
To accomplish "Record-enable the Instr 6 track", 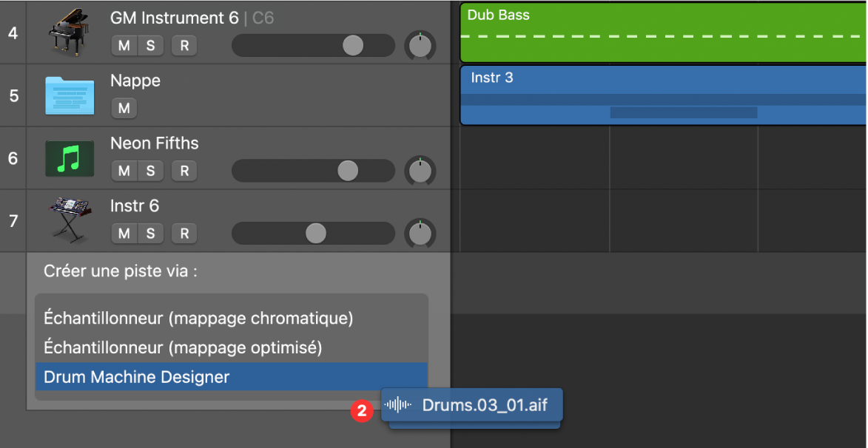I will 184,234.
